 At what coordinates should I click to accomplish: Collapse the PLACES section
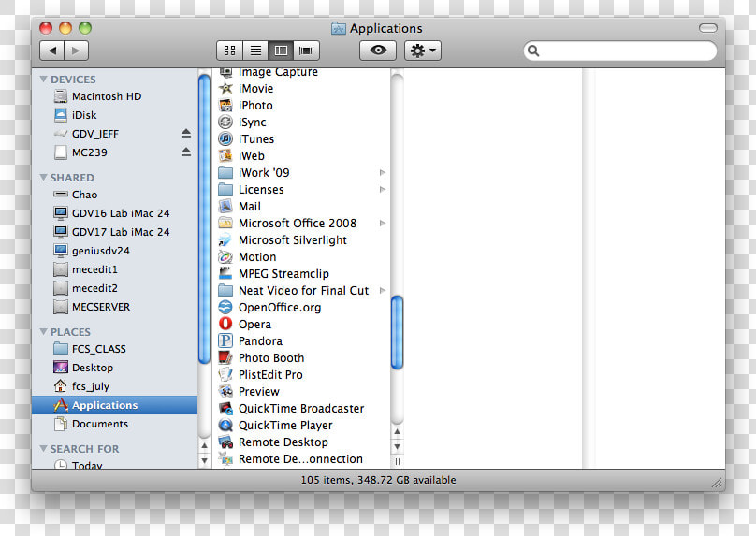(43, 332)
